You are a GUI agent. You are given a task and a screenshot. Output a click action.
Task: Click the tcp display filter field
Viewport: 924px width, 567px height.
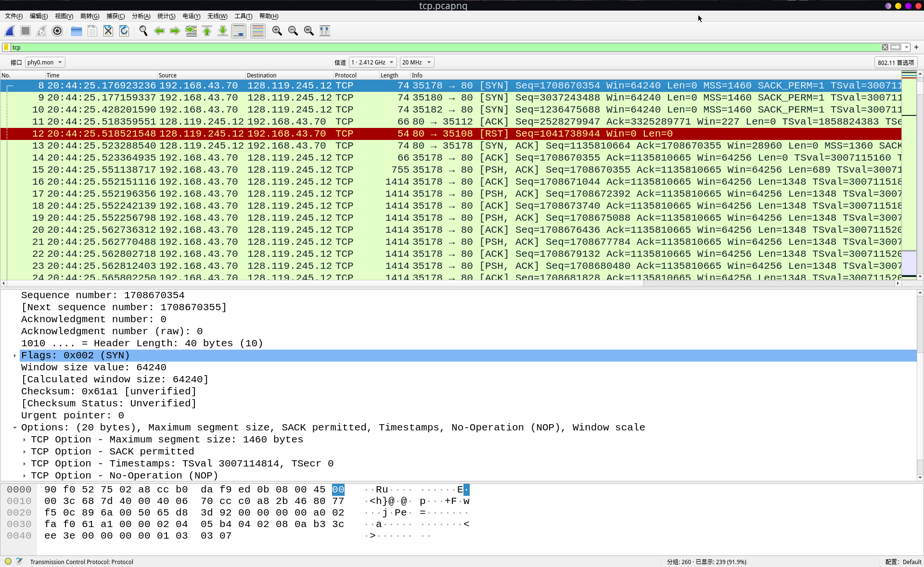click(445, 47)
